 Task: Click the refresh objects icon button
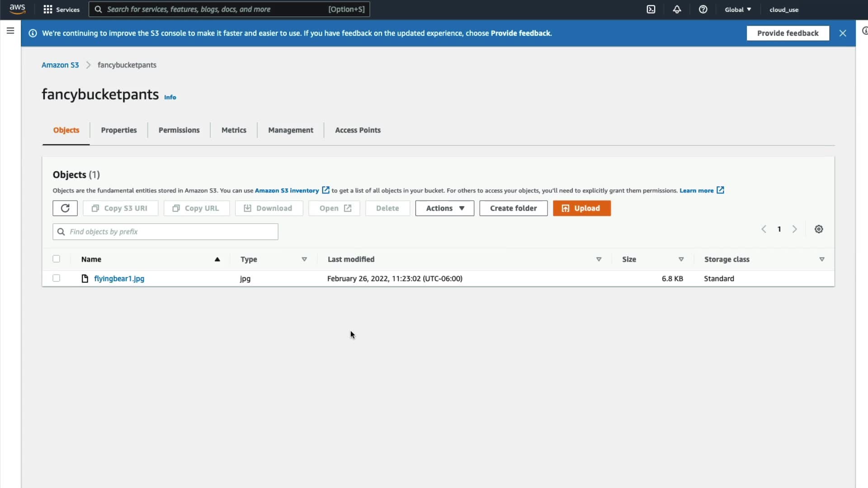click(x=65, y=208)
